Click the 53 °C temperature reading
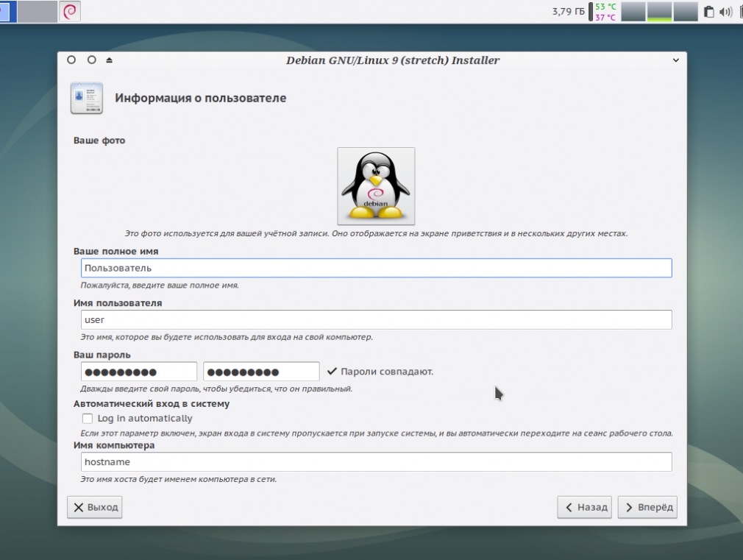This screenshot has width=743, height=560. click(605, 7)
